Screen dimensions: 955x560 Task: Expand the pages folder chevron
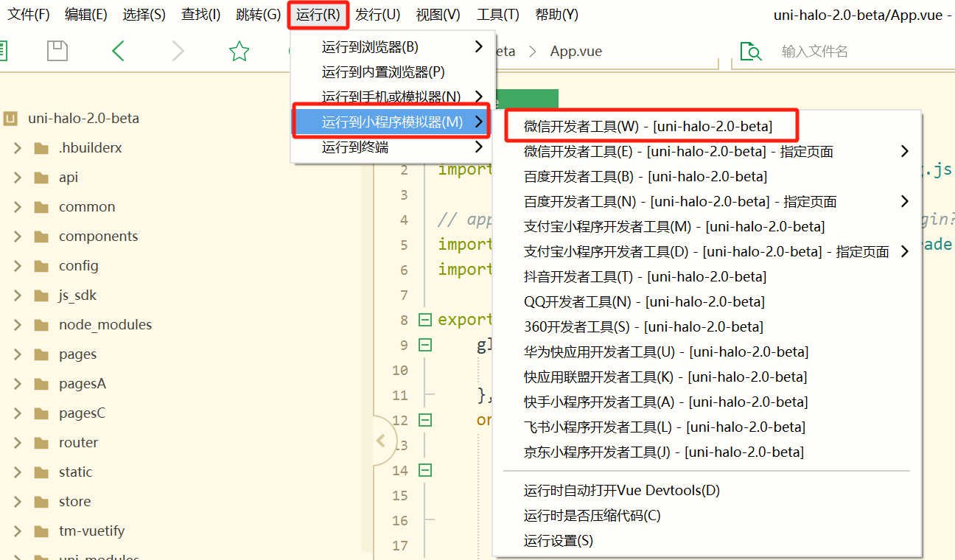point(18,354)
